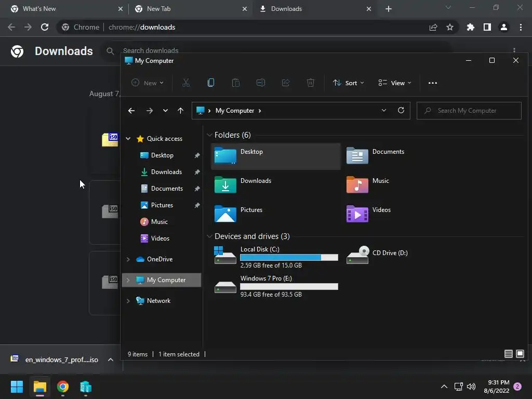Expand the address bar history dropdown
Screen dimensions: 532x399
click(x=384, y=110)
